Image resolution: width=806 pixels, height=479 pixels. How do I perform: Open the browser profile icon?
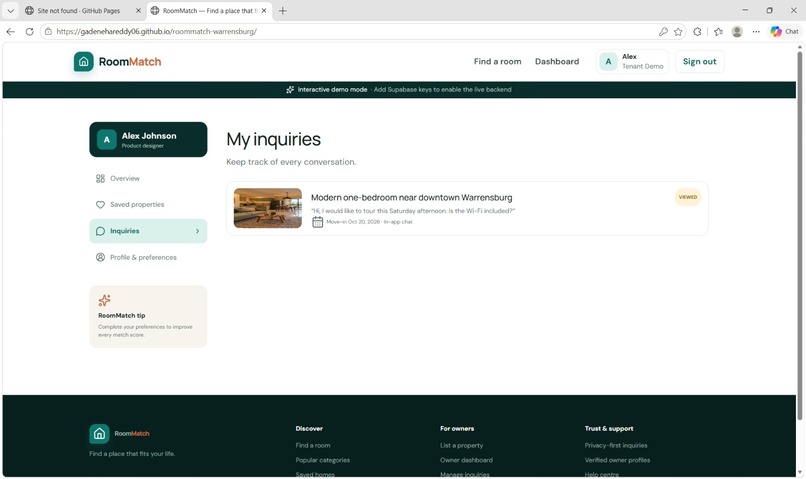click(x=737, y=31)
